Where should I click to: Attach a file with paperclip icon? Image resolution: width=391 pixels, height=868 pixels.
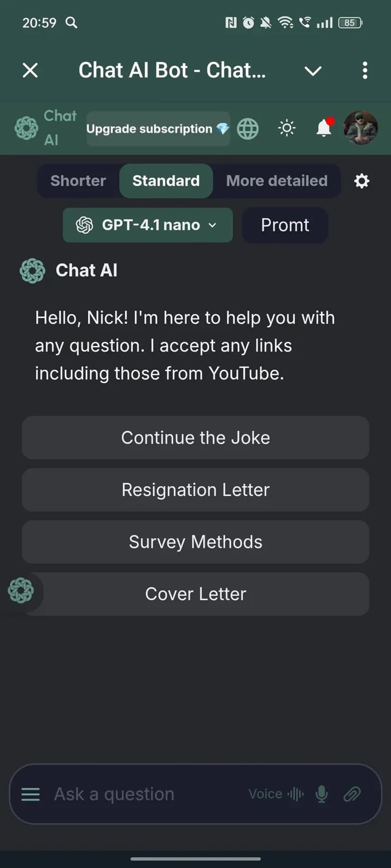click(x=352, y=794)
